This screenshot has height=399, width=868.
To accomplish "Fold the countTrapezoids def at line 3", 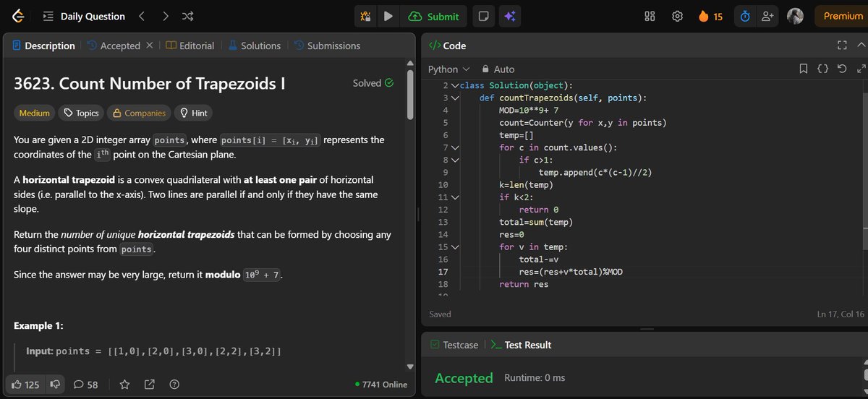I will 454,98.
